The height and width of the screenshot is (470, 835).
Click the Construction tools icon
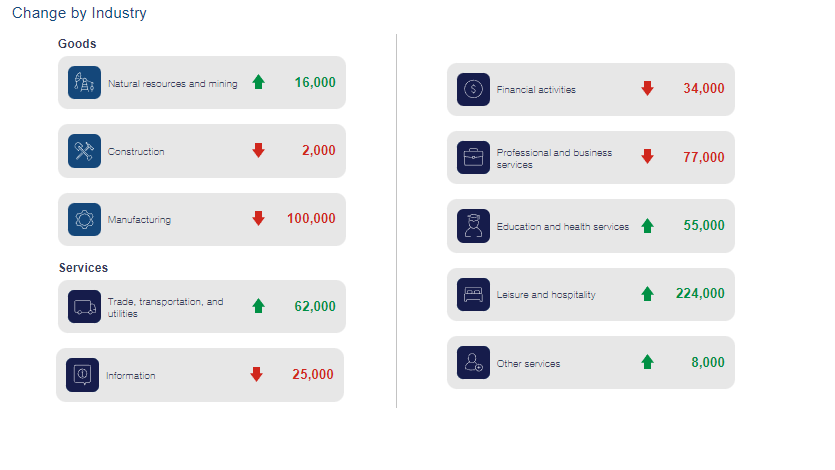coord(85,151)
